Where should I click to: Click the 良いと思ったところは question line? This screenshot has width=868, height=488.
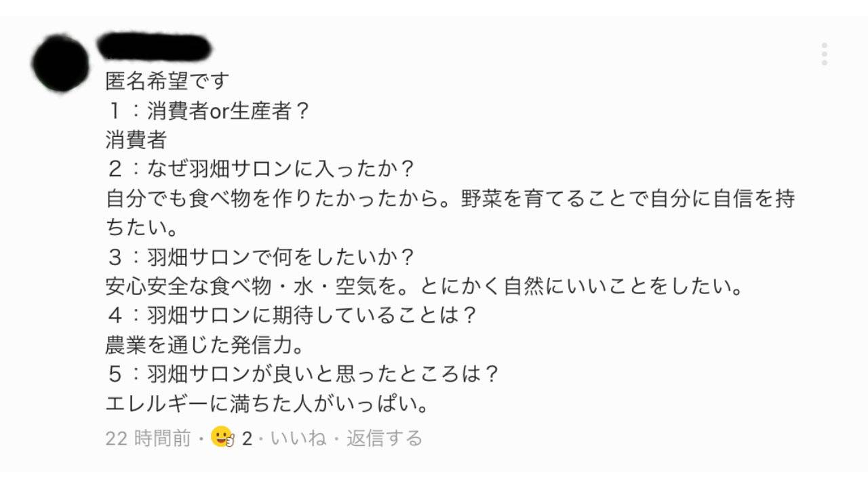coord(302,375)
